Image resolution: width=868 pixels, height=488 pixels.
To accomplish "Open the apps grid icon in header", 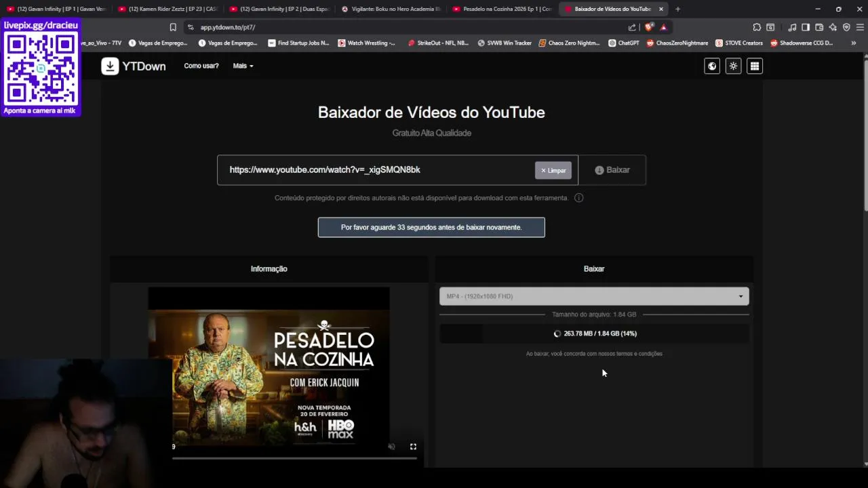I will (755, 66).
